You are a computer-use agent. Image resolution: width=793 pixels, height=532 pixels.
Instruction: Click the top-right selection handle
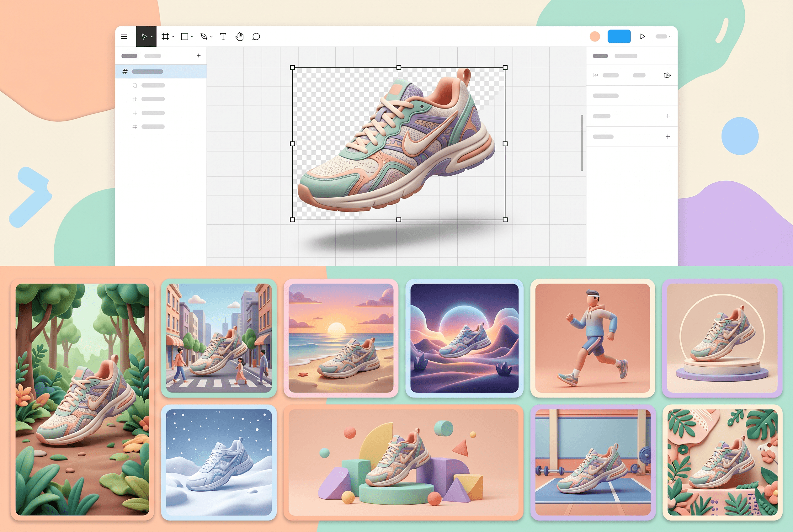click(505, 67)
